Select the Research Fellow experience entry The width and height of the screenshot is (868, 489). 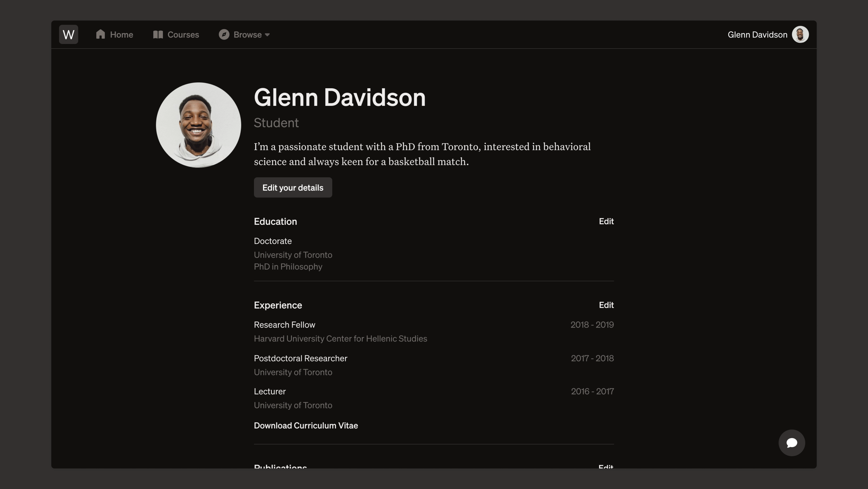284,324
